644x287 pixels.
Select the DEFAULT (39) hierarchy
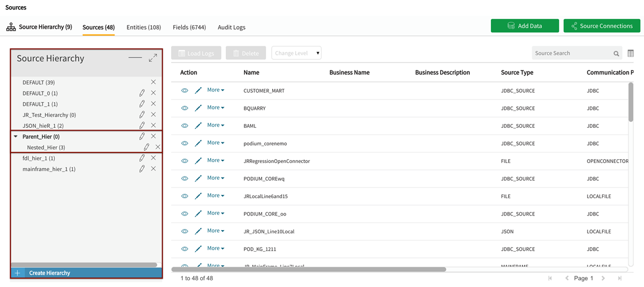pos(40,82)
